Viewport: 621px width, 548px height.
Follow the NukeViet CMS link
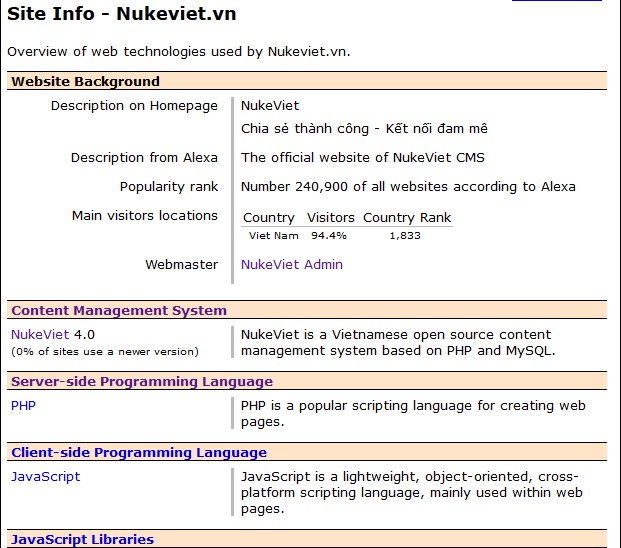40,335
